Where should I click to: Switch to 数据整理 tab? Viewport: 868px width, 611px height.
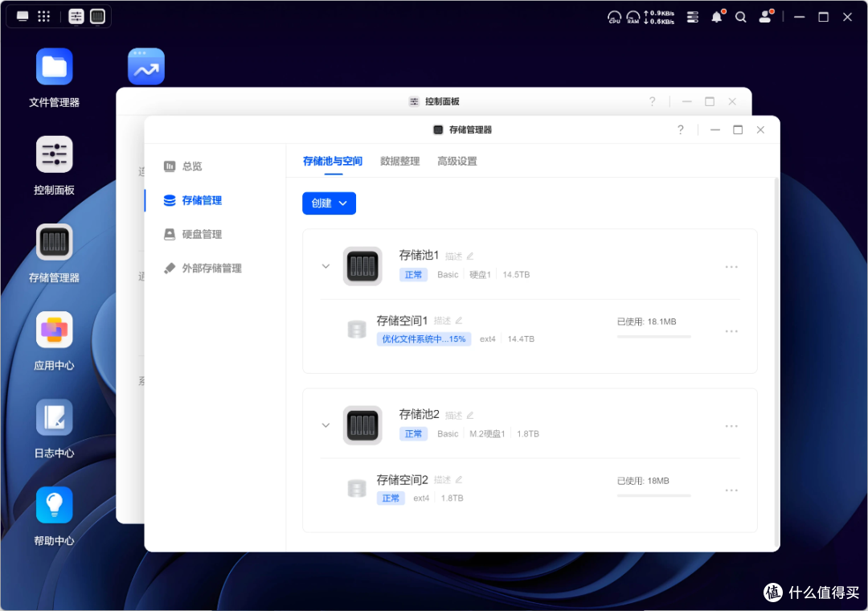point(400,162)
